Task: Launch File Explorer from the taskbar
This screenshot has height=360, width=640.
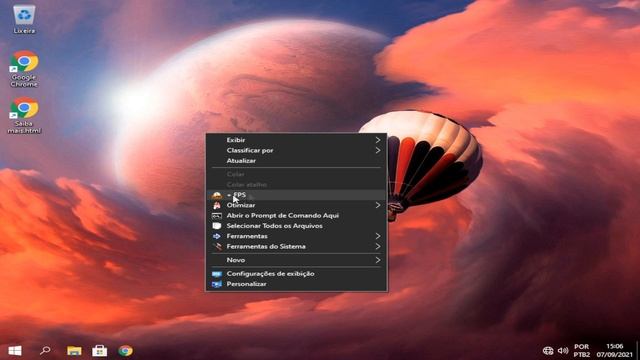Action: 74,351
